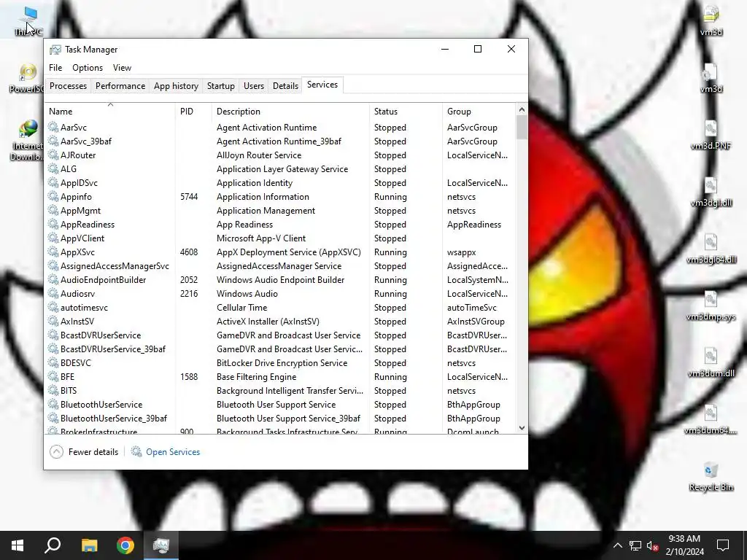Select the vm3dum.dll desktop file
Image resolution: width=747 pixels, height=560 pixels.
[x=711, y=362]
